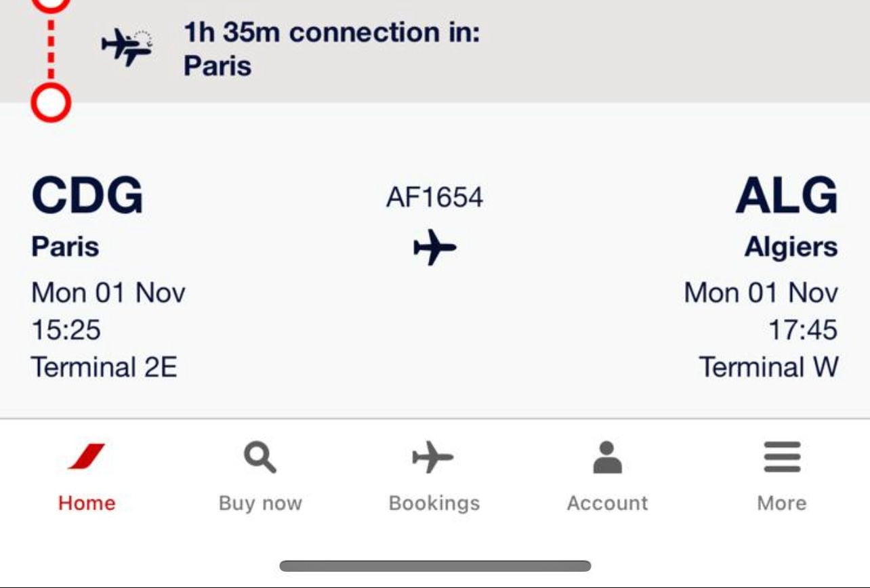Tap the connecting flights transfer icon
The height and width of the screenshot is (588, 870).
click(x=127, y=47)
